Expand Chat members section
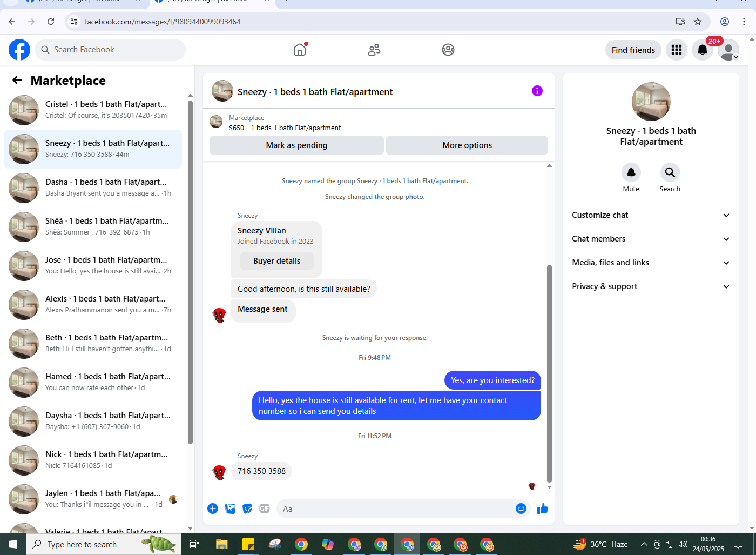 (651, 239)
